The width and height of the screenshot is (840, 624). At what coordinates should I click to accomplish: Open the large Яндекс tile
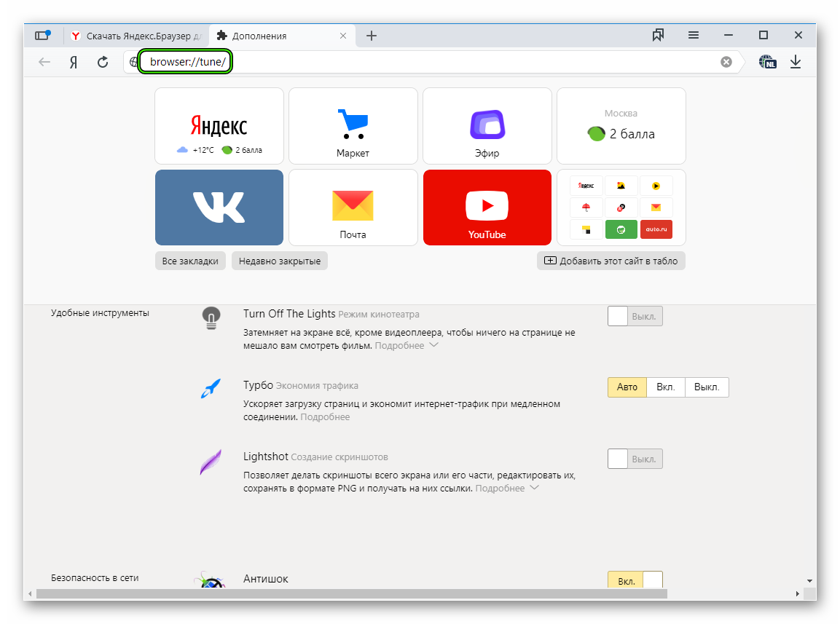coord(219,126)
